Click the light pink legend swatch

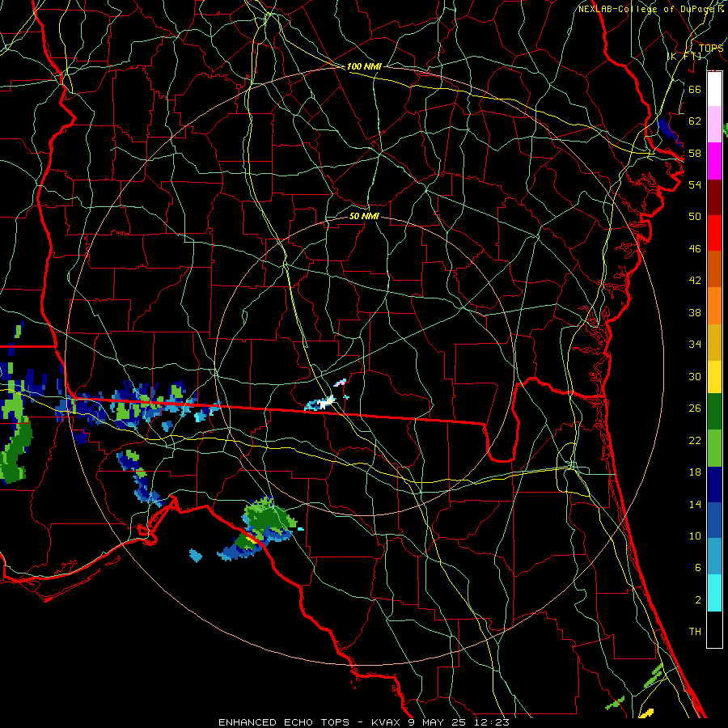point(714,124)
